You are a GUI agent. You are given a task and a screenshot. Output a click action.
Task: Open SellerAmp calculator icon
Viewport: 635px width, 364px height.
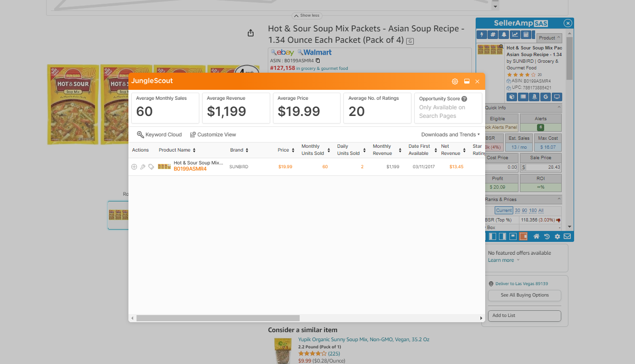(x=526, y=35)
